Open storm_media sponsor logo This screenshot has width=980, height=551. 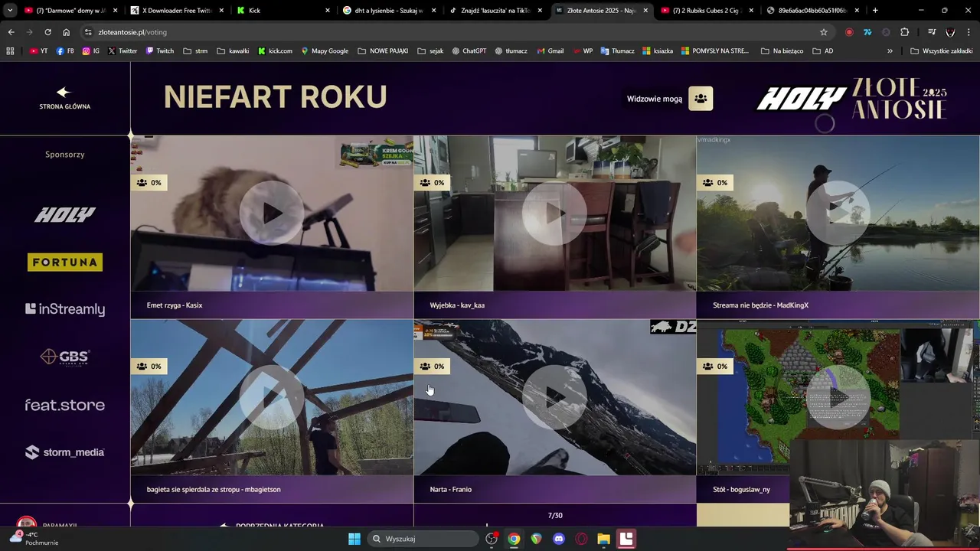65,452
